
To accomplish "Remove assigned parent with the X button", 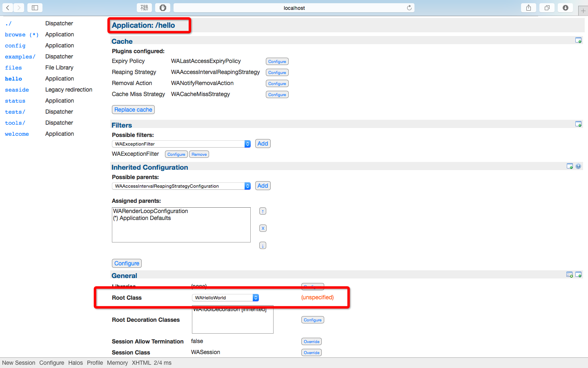I will coord(263,229).
